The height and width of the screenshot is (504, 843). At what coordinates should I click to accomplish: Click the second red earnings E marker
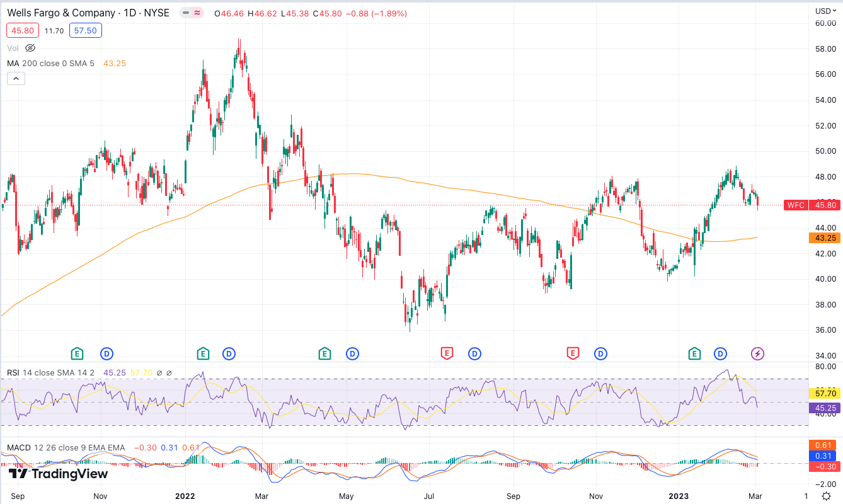coord(573,353)
